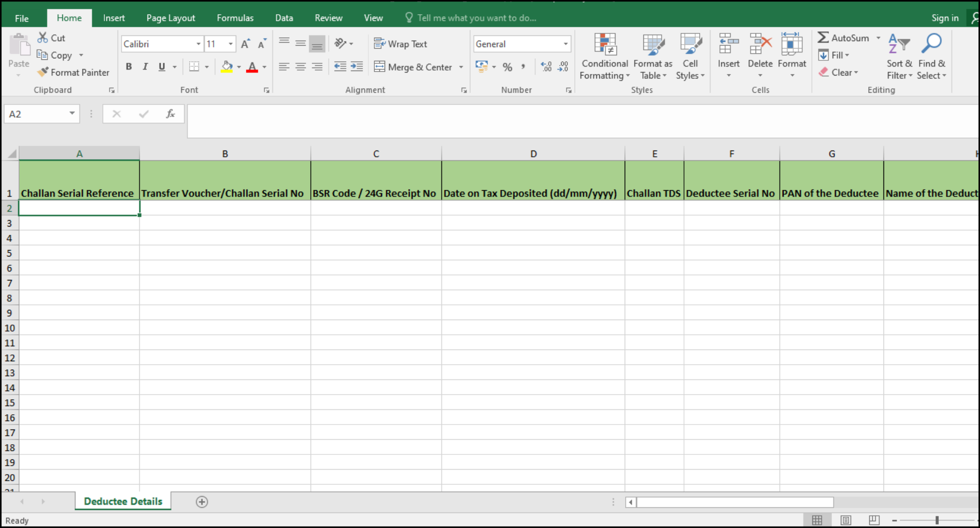Expand the General number format dropdown
The width and height of the screenshot is (980, 528).
[x=565, y=44]
